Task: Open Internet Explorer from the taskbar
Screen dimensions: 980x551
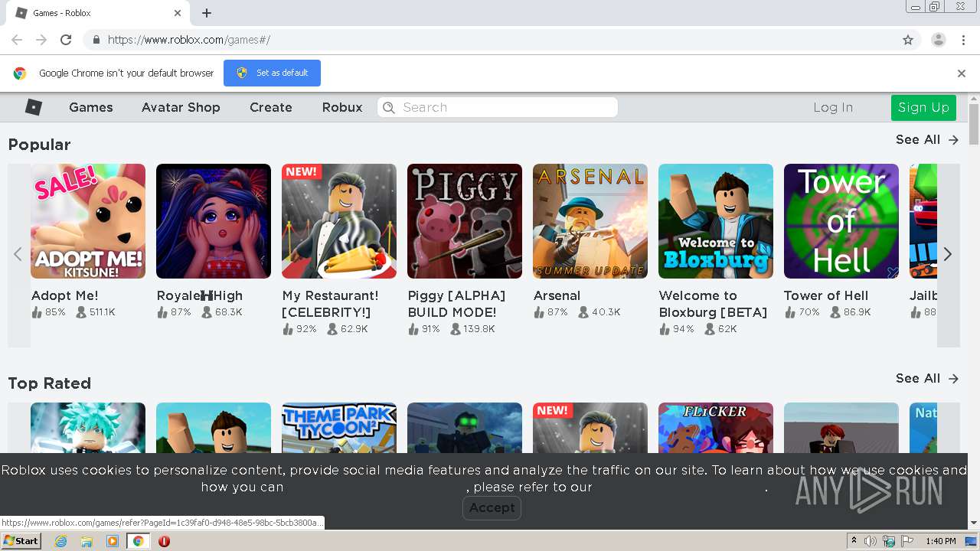Action: coord(60,541)
